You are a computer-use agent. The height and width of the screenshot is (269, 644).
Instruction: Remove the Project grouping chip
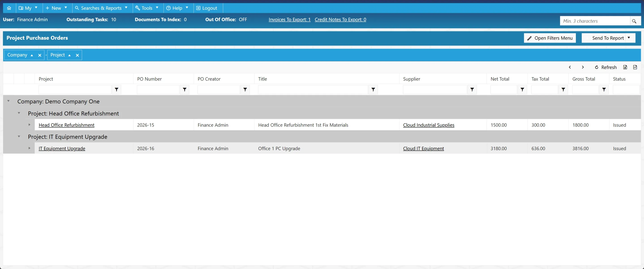click(77, 55)
